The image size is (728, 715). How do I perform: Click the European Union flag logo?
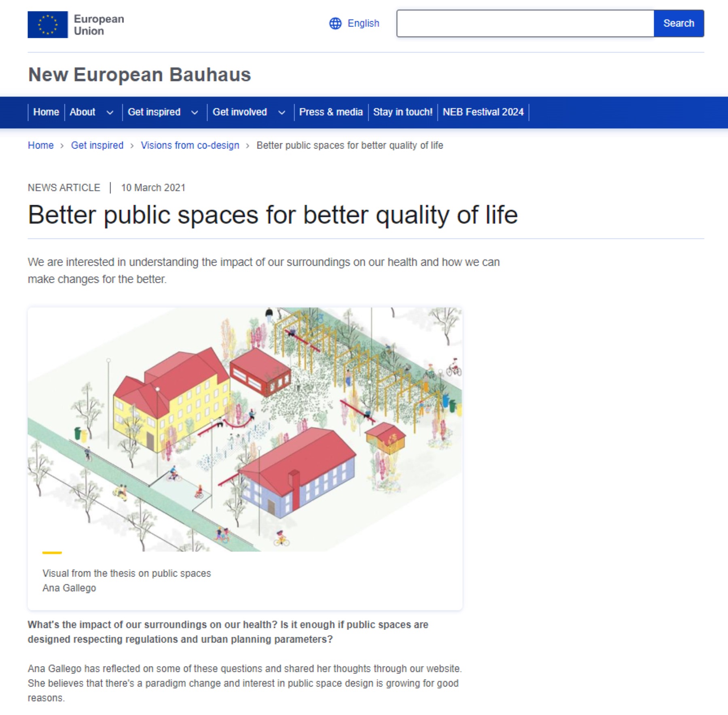(x=48, y=25)
